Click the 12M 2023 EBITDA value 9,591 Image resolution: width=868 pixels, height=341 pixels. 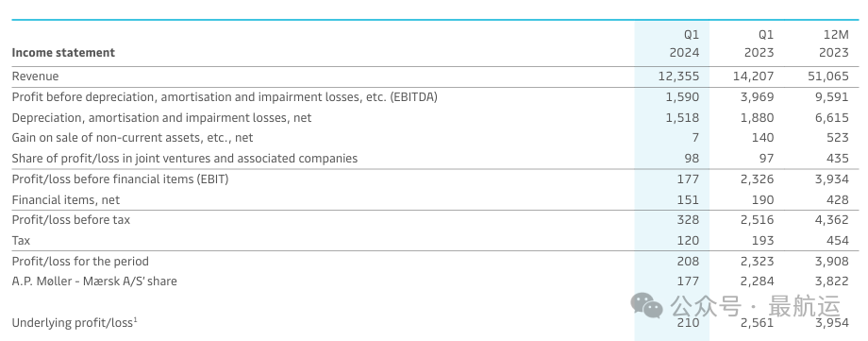click(x=832, y=97)
